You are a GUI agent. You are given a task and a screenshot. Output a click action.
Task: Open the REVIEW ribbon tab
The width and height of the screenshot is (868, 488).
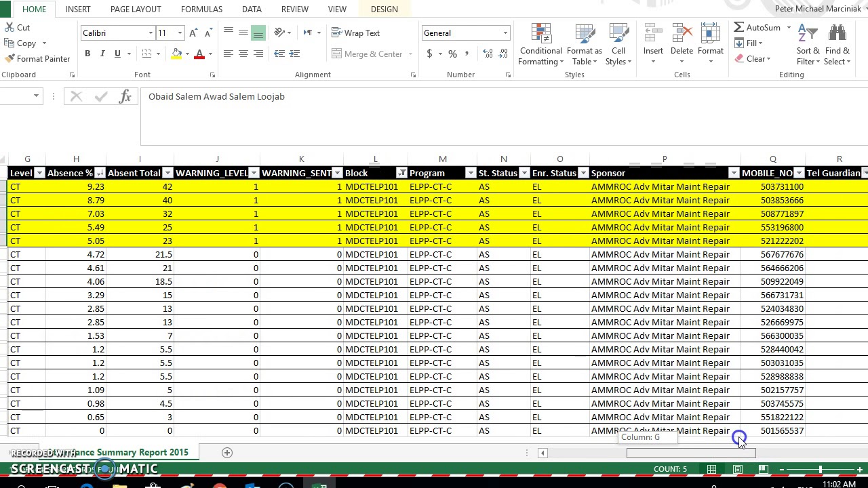[295, 9]
